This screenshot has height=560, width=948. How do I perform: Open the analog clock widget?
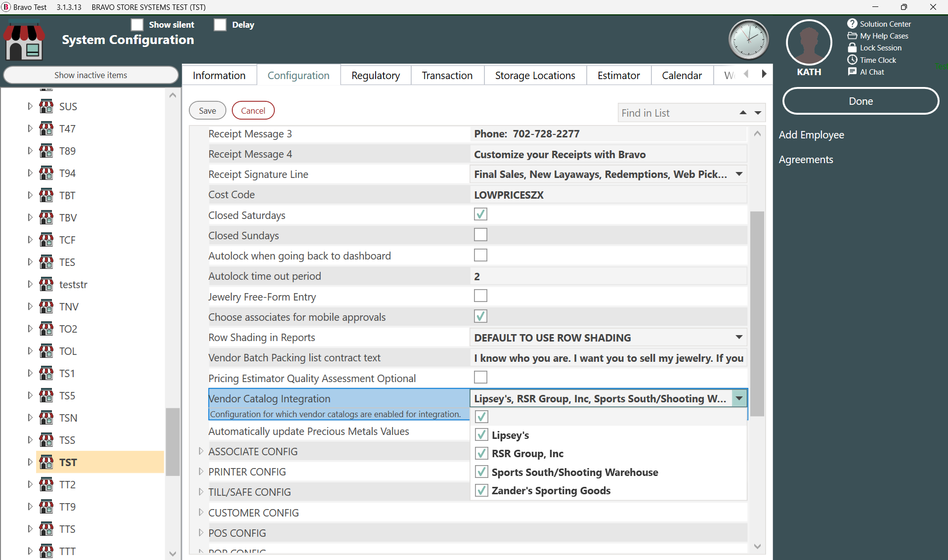(x=748, y=40)
